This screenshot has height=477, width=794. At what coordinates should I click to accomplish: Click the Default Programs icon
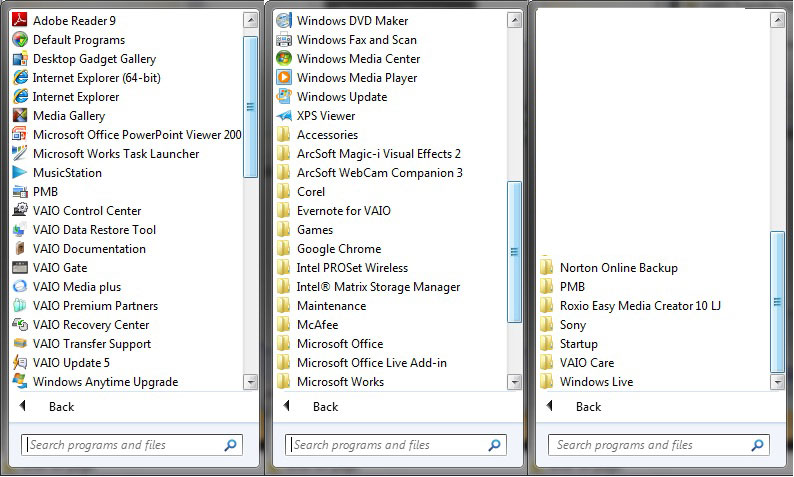coord(20,39)
